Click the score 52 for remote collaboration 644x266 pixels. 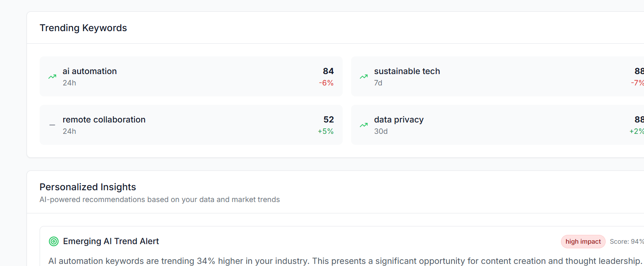(x=328, y=120)
